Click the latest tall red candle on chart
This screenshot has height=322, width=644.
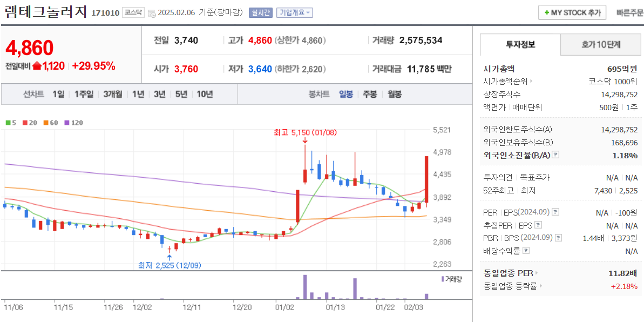[427, 179]
